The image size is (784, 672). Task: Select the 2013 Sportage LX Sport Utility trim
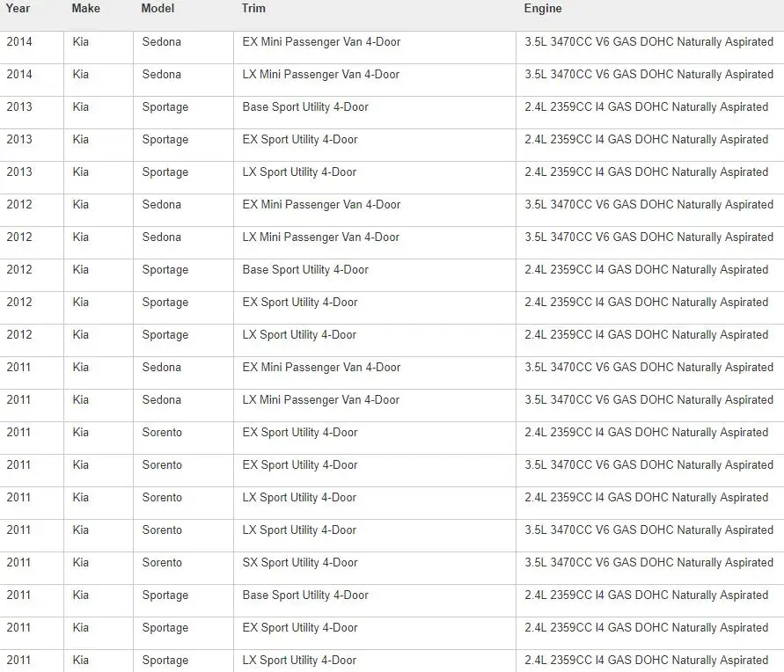point(299,172)
